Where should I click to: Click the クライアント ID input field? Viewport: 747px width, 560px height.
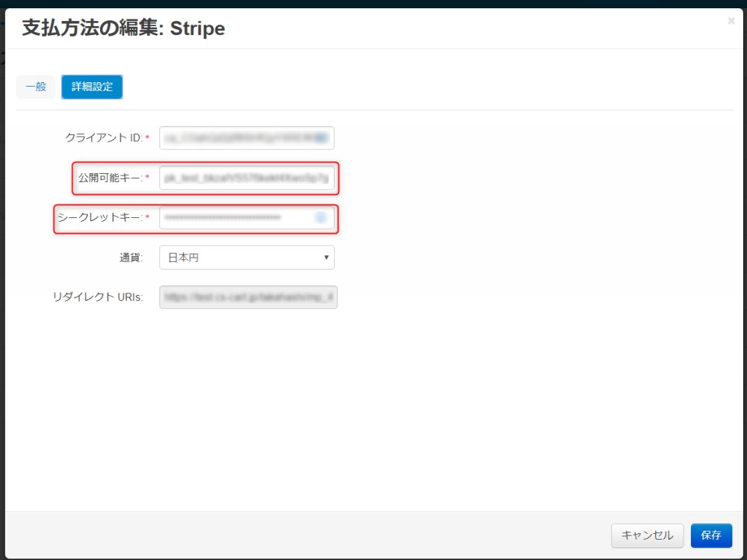247,138
